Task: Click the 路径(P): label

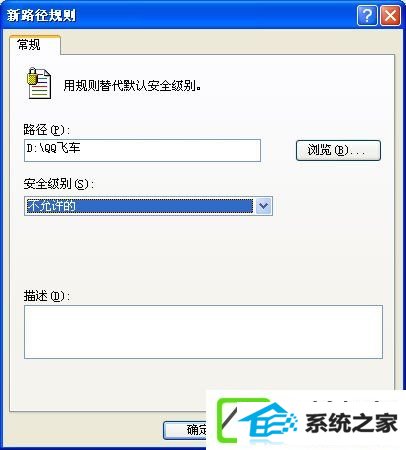Action: [47, 130]
